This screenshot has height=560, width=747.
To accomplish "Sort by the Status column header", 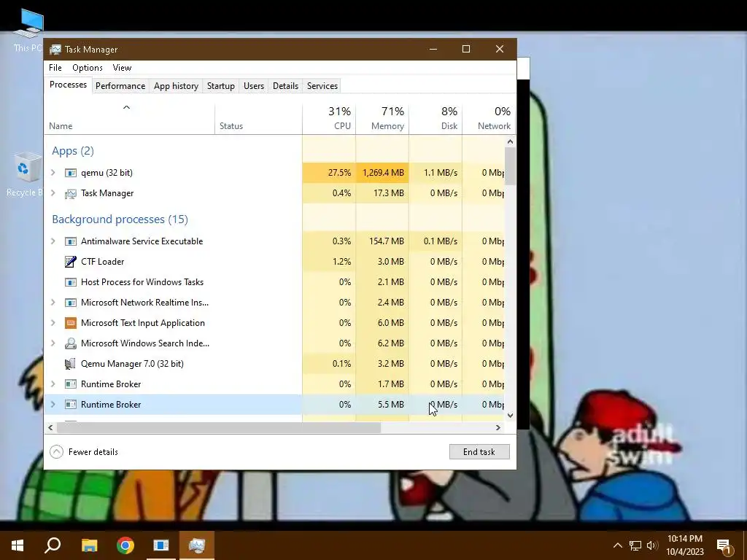I will pyautogui.click(x=258, y=119).
